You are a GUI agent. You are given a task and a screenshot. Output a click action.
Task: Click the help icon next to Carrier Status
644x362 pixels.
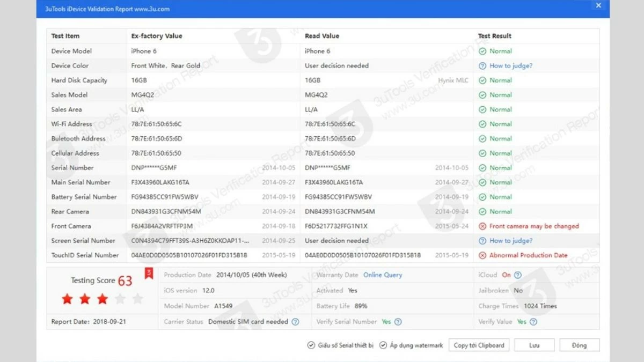296,322
